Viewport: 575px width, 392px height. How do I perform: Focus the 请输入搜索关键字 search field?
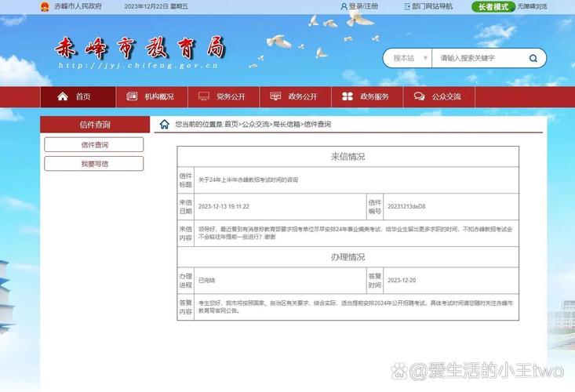click(477, 58)
